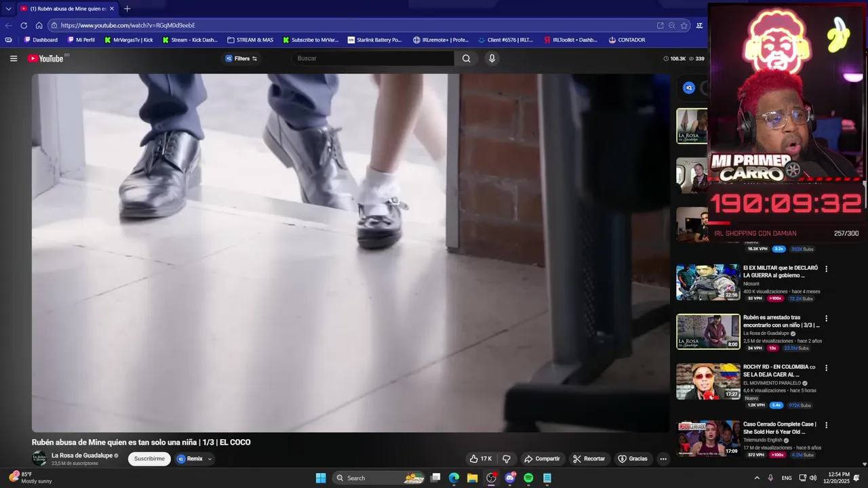Open Caso Cerrado Complete Case thumbnail
Image resolution: width=868 pixels, height=488 pixels.
pos(708,438)
